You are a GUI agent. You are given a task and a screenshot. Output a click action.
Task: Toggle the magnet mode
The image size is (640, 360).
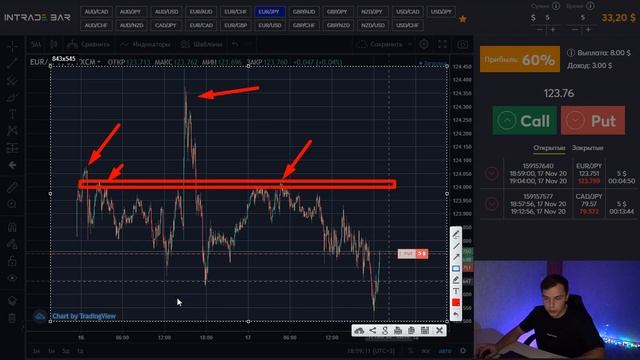point(12,227)
